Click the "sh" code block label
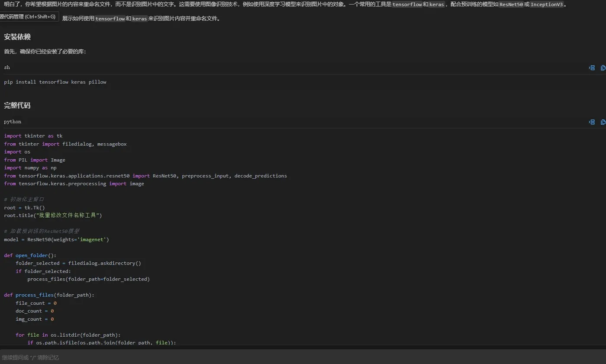606x364 pixels. point(7,68)
